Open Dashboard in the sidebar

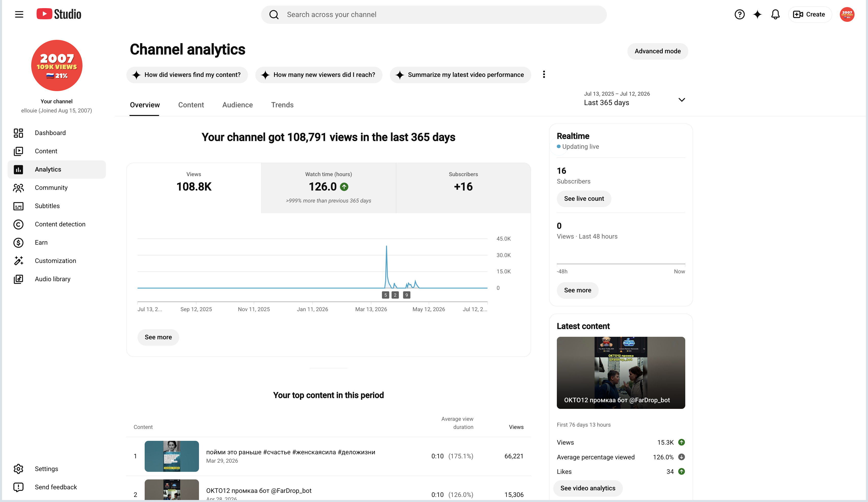(57, 133)
